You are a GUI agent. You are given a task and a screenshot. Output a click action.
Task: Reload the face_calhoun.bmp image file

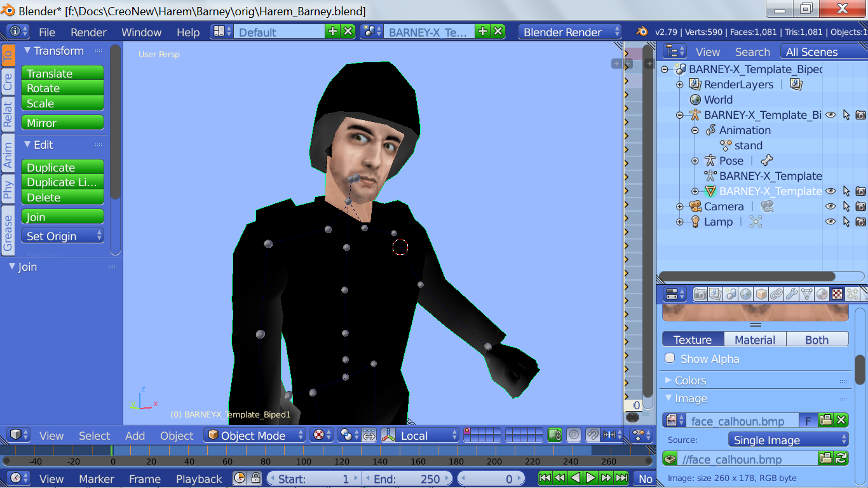[841, 459]
